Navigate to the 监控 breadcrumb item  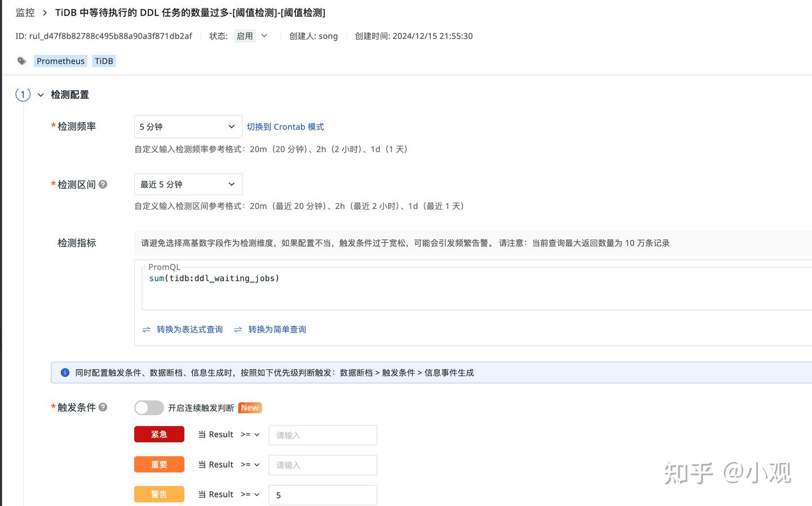[25, 12]
